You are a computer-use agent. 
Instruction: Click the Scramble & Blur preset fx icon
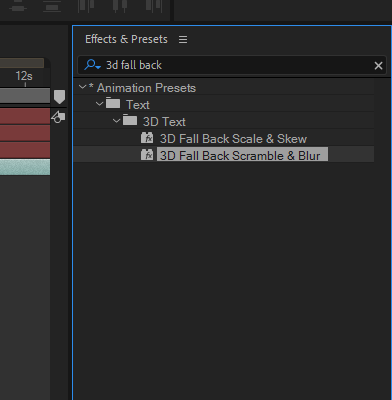point(147,155)
